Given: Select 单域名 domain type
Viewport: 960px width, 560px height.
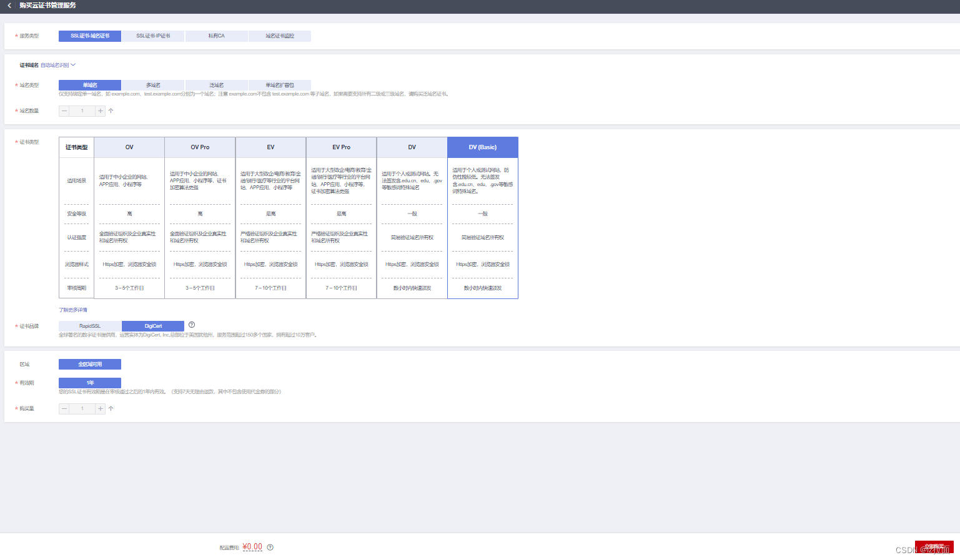Looking at the screenshot, I should (x=90, y=85).
